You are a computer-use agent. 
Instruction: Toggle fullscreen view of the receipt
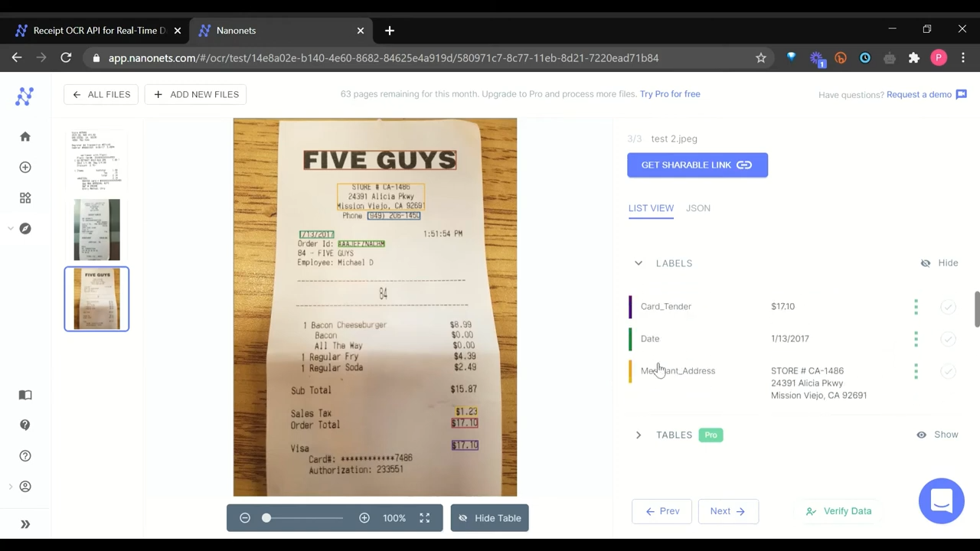tap(424, 518)
